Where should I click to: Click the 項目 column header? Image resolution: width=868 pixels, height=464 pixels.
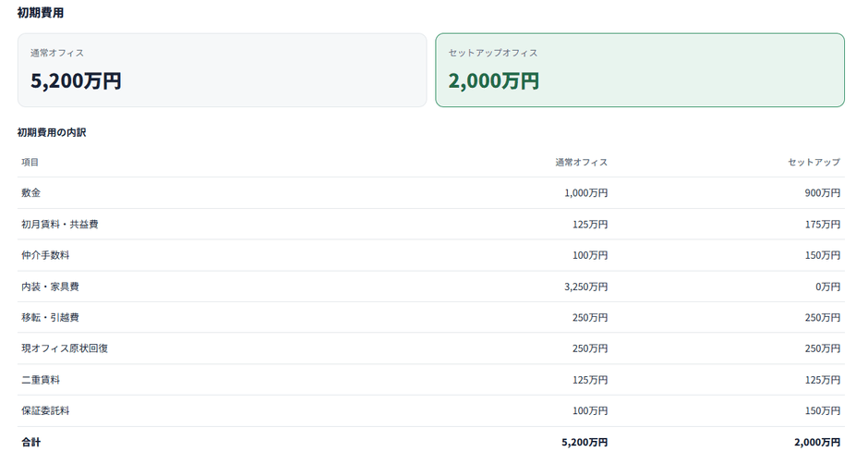click(x=30, y=163)
